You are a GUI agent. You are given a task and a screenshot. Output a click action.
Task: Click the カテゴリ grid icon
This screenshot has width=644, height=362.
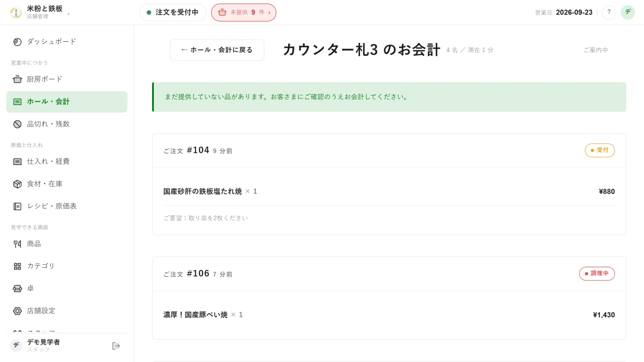(x=17, y=266)
